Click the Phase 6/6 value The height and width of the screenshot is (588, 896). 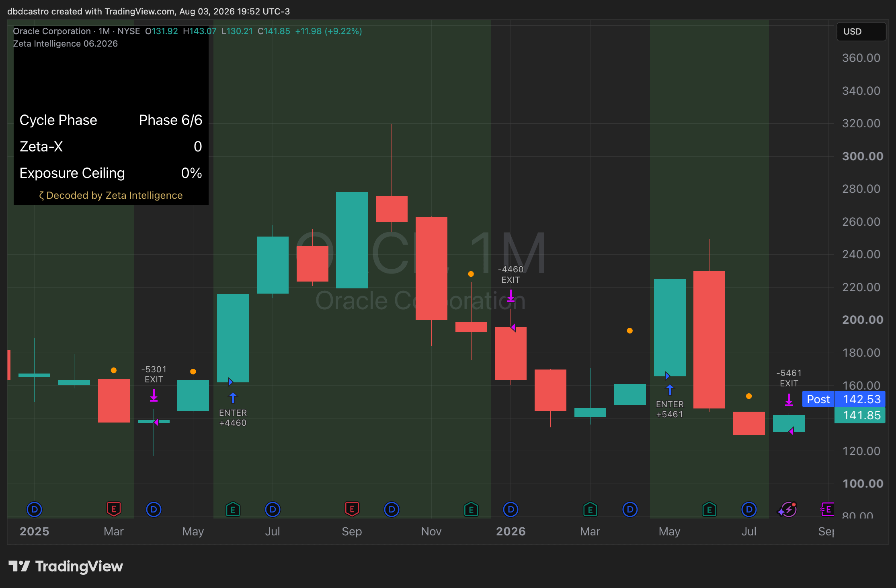tap(170, 120)
